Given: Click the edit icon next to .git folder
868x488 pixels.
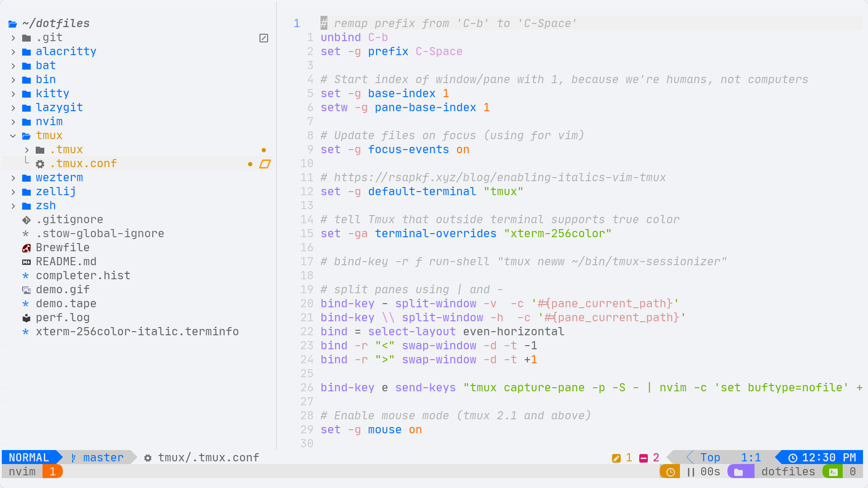Looking at the screenshot, I should pos(264,38).
